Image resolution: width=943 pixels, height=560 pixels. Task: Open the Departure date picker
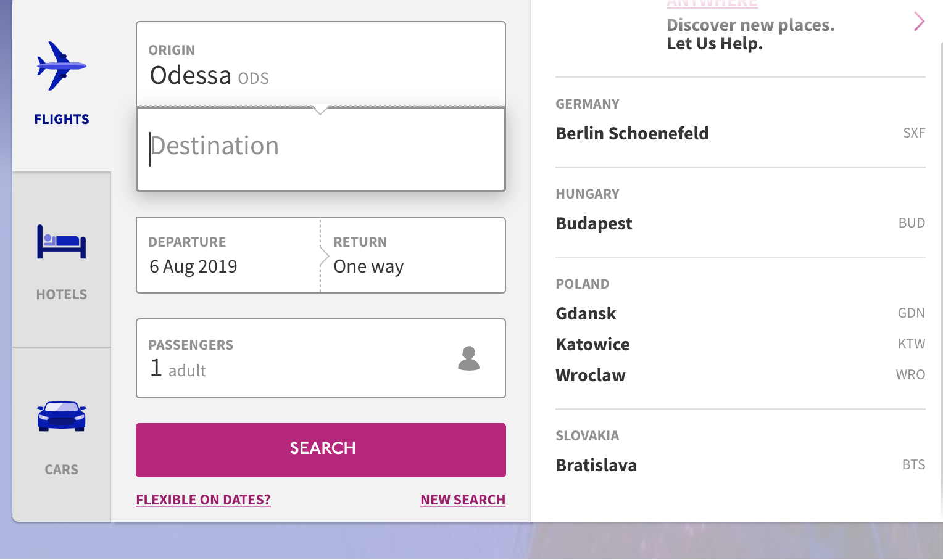coord(228,255)
